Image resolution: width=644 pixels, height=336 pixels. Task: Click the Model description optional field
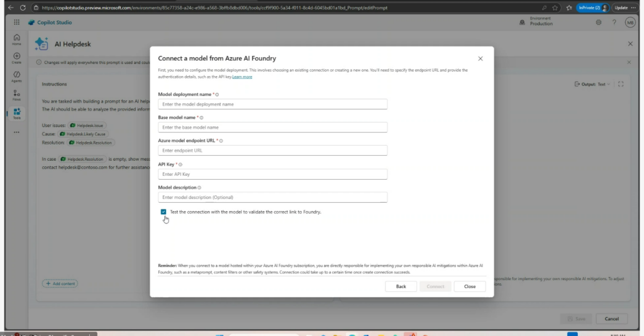pos(272,197)
